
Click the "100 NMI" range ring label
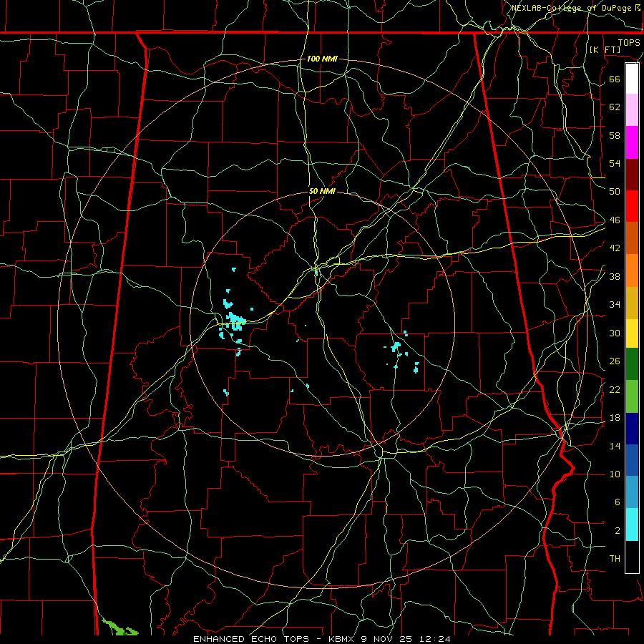point(322,59)
